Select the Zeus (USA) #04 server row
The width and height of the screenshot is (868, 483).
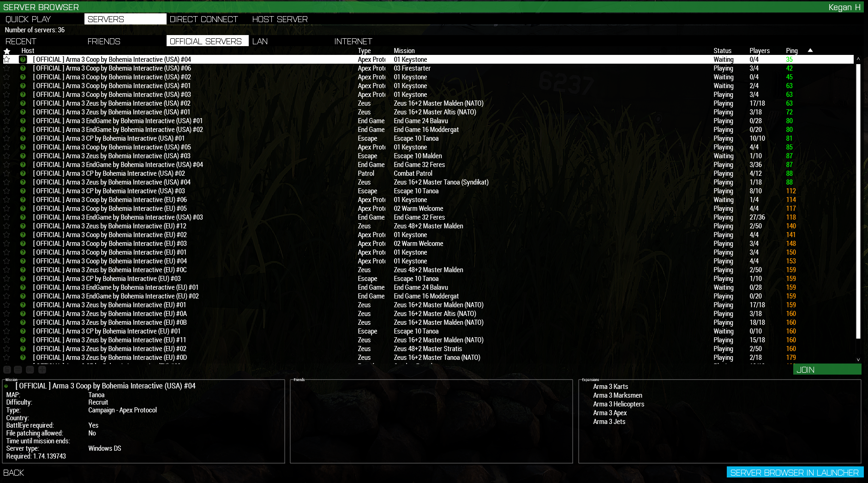[x=428, y=182]
